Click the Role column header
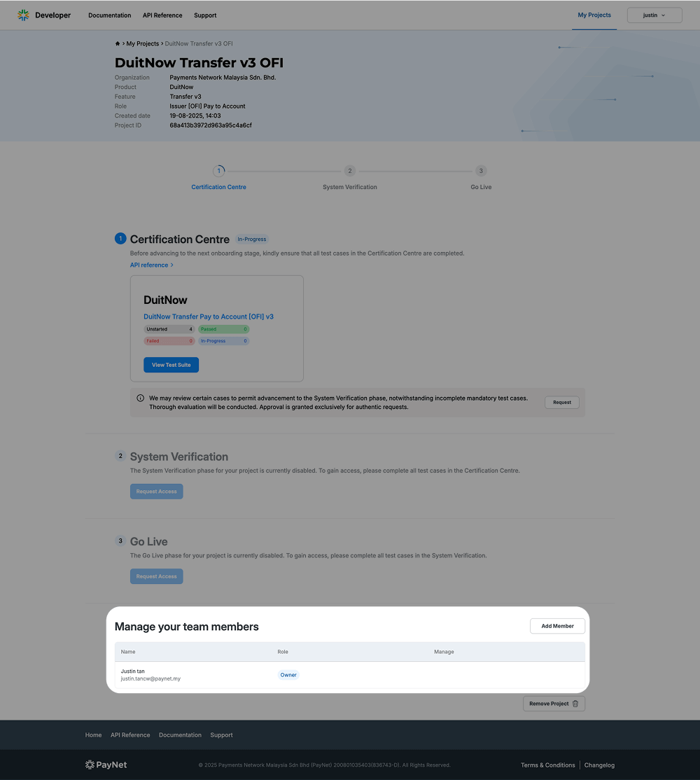Screen dimensions: 700x780 click(x=283, y=652)
